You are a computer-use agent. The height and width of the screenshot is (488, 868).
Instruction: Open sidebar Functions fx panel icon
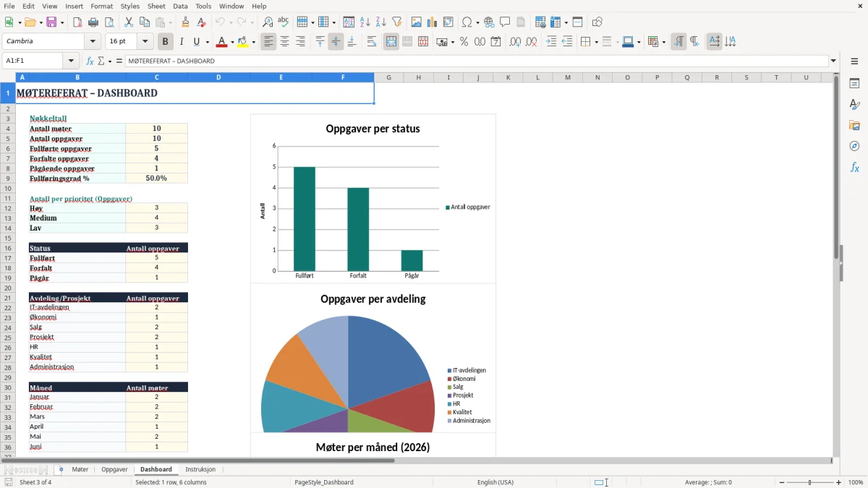(x=854, y=168)
